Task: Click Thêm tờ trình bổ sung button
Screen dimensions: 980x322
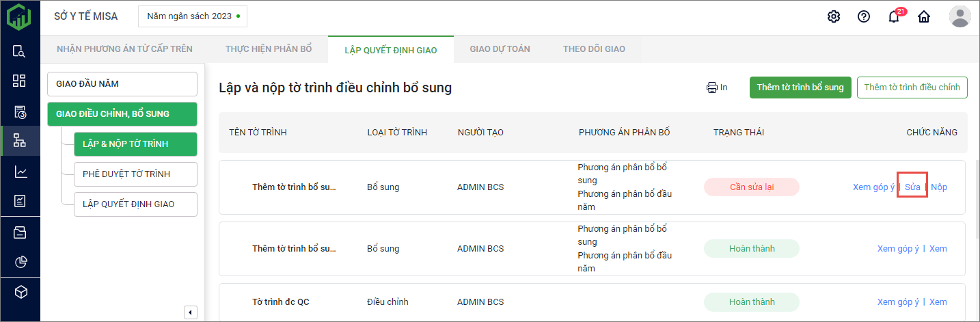Action: click(800, 88)
